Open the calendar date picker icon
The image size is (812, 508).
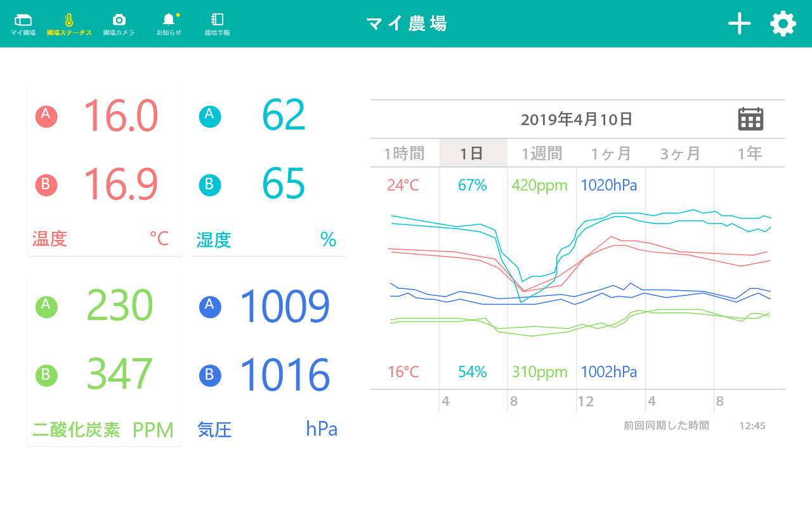pos(750,119)
